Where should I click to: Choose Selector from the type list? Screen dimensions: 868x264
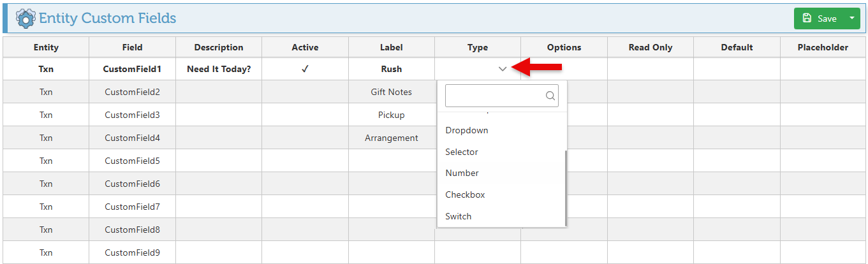(462, 152)
